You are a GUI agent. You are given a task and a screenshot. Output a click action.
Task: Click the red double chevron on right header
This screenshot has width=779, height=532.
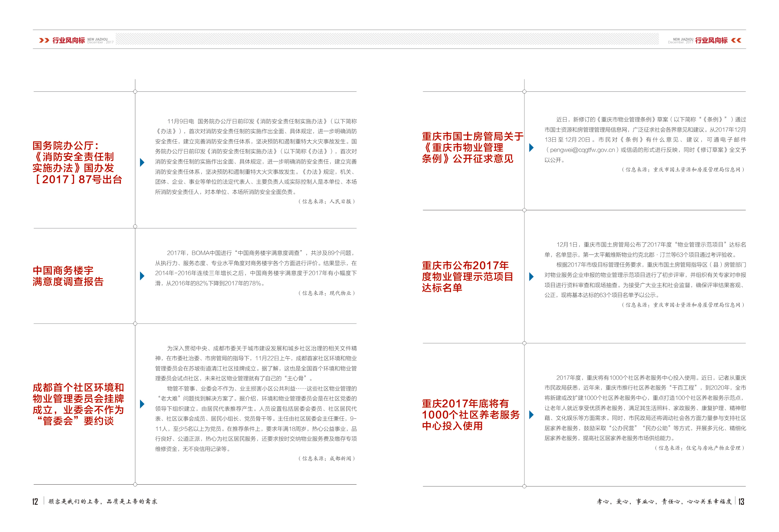point(736,41)
